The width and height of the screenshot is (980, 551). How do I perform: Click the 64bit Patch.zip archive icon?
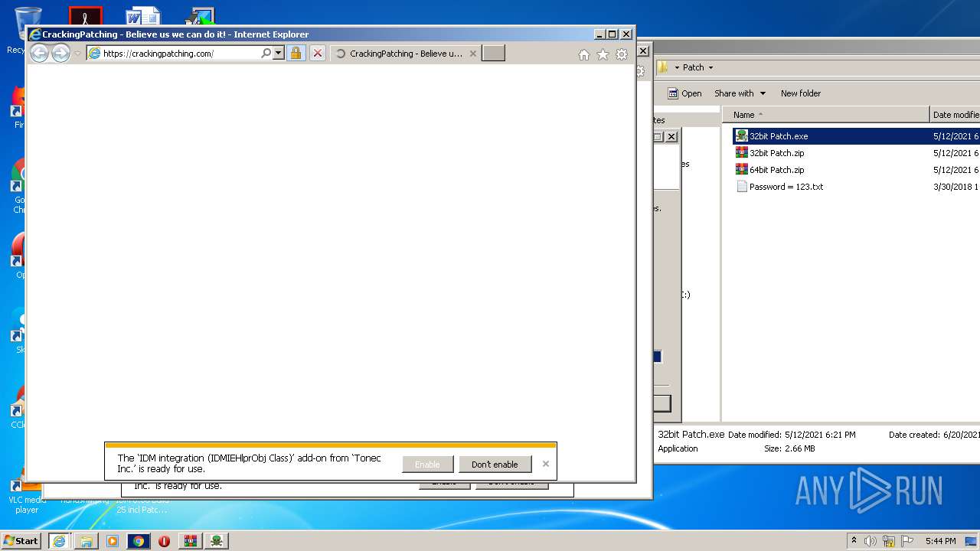pyautogui.click(x=741, y=170)
